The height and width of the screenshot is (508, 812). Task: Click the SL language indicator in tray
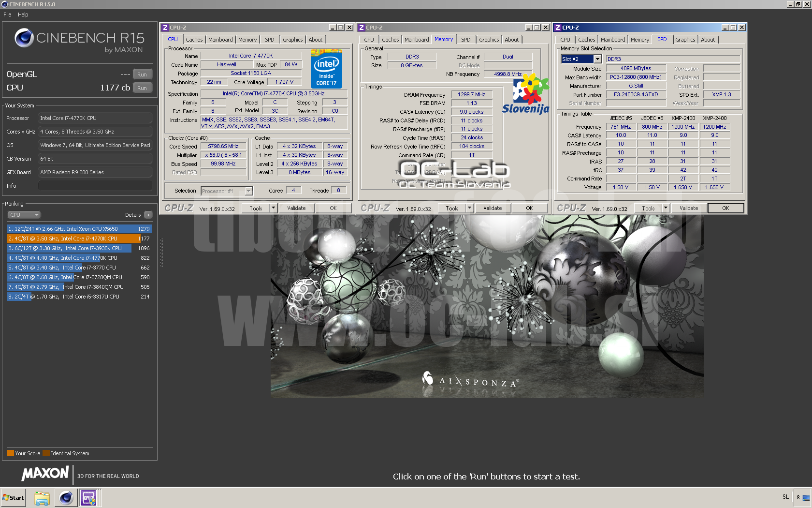click(x=785, y=497)
